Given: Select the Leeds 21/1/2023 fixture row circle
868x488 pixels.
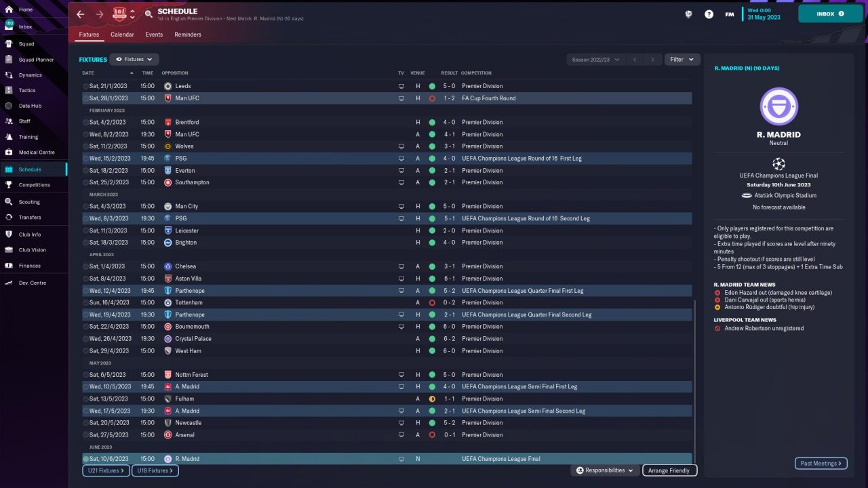Looking at the screenshot, I should coord(86,86).
